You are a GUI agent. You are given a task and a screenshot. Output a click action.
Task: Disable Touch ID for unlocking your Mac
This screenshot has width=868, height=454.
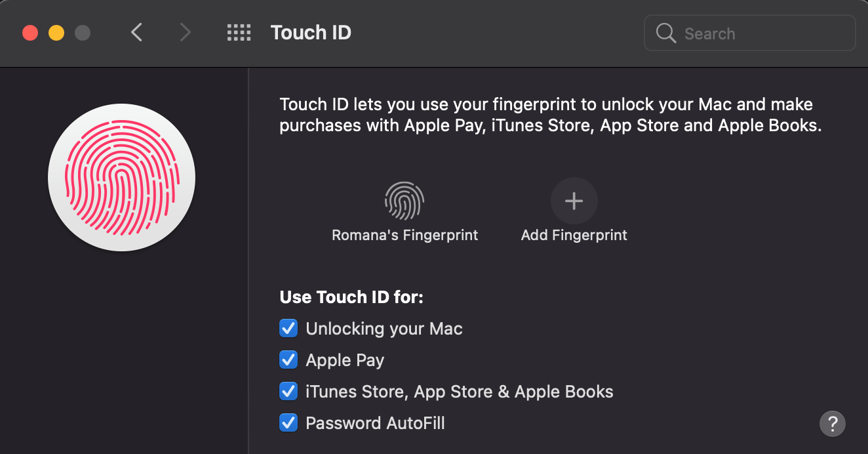pyautogui.click(x=288, y=329)
